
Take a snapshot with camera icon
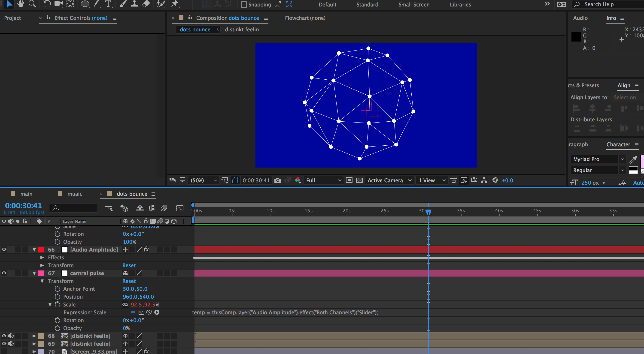point(277,180)
